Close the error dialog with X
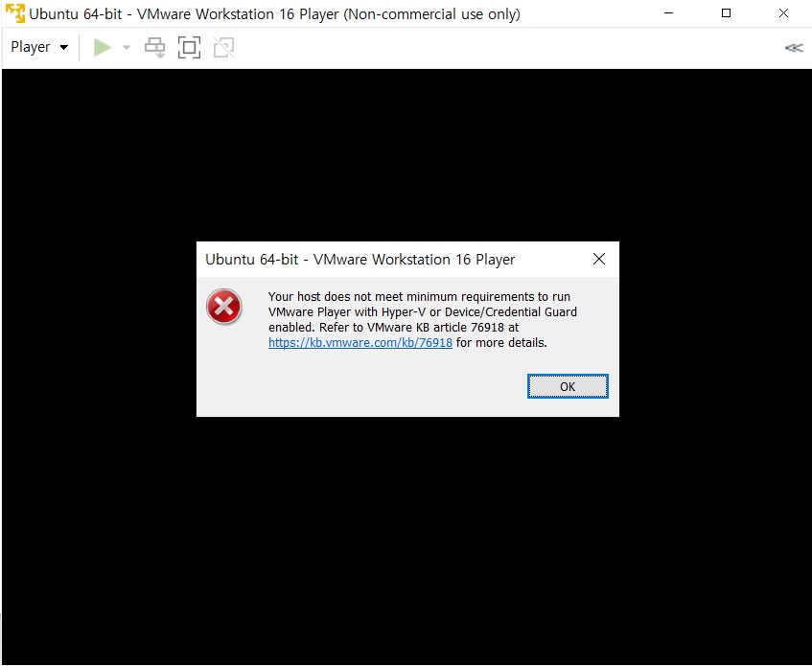Image resolution: width=812 pixels, height=666 pixels. (x=599, y=260)
